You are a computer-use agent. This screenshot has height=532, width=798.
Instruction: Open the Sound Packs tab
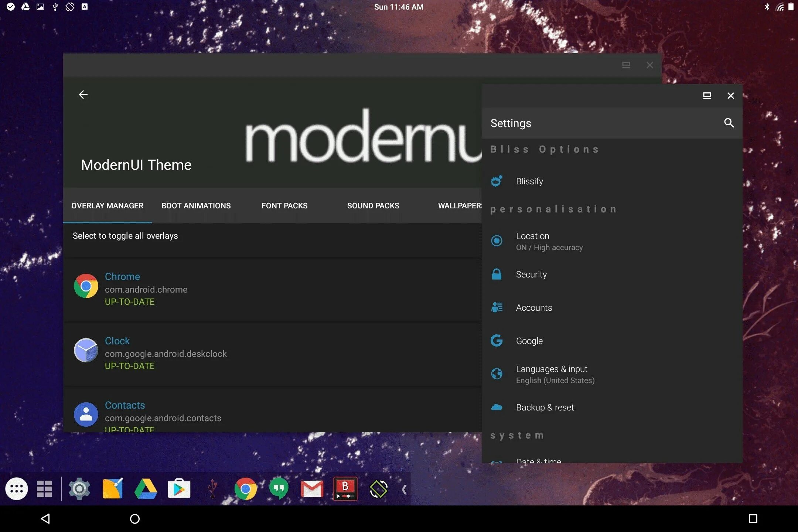tap(373, 206)
